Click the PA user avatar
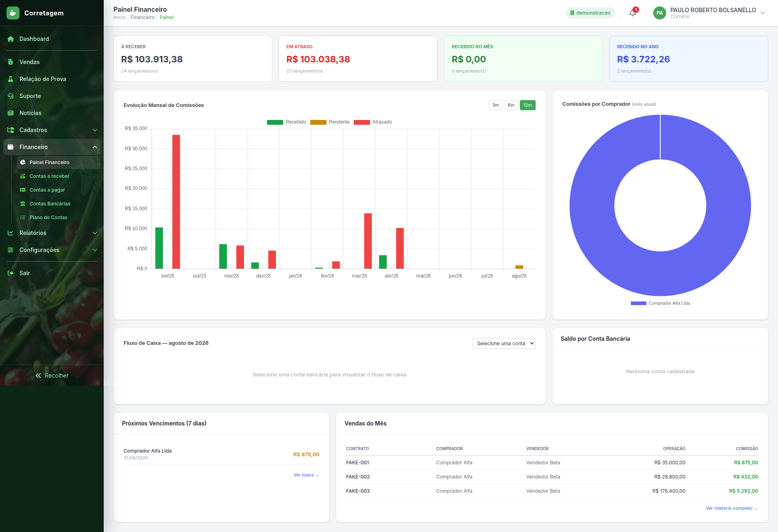 pyautogui.click(x=659, y=13)
